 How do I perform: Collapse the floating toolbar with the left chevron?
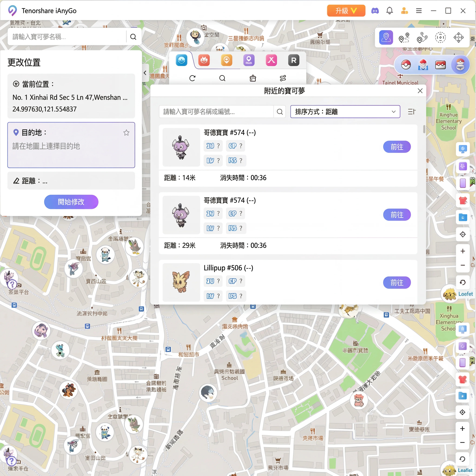point(145,73)
